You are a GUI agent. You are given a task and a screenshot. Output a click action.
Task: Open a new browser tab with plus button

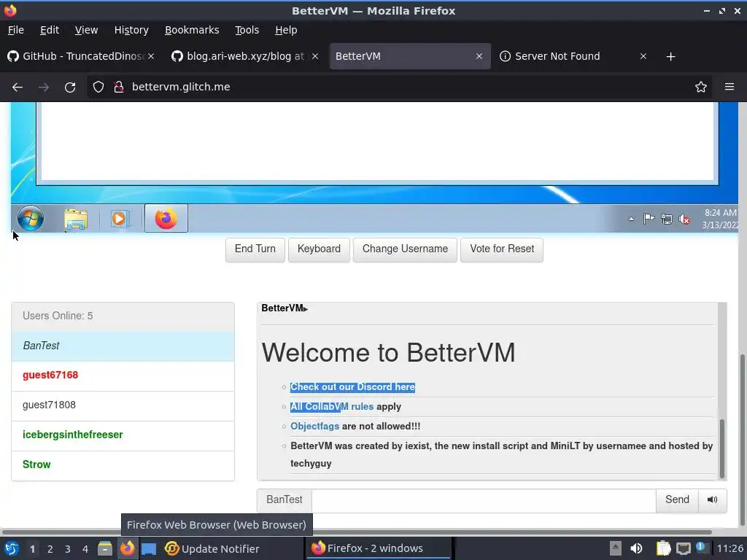pyautogui.click(x=670, y=57)
